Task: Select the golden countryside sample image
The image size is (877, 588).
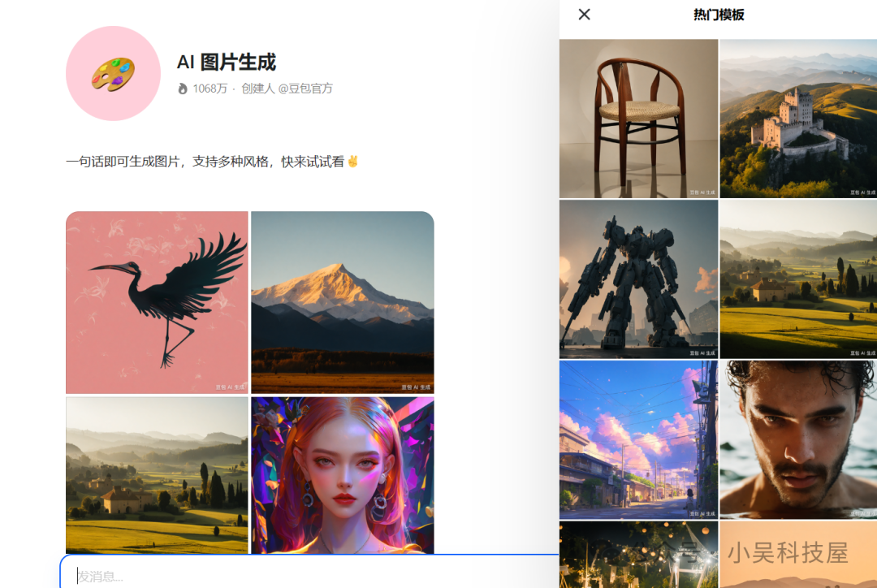Action: coord(157,475)
